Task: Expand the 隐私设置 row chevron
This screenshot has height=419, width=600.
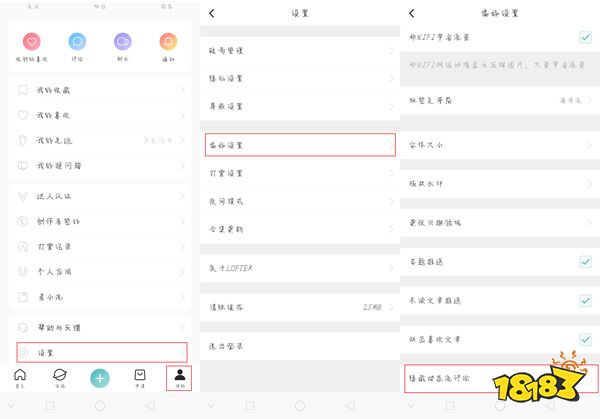Action: tap(391, 78)
